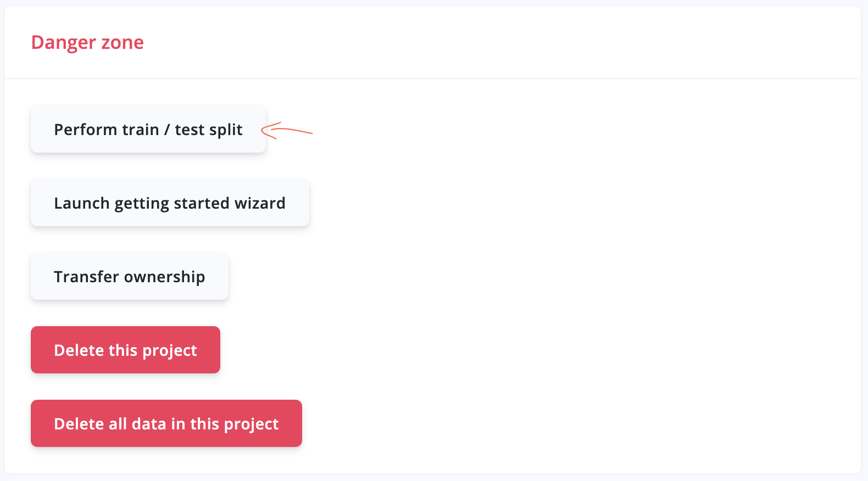This screenshot has width=868, height=481.
Task: Click the word 'split' in first button
Action: coord(226,130)
